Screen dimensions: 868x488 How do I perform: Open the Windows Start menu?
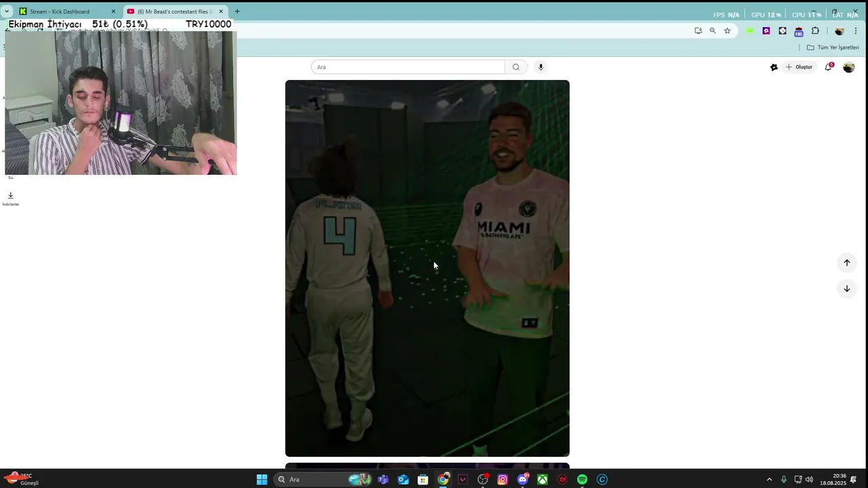pos(262,480)
